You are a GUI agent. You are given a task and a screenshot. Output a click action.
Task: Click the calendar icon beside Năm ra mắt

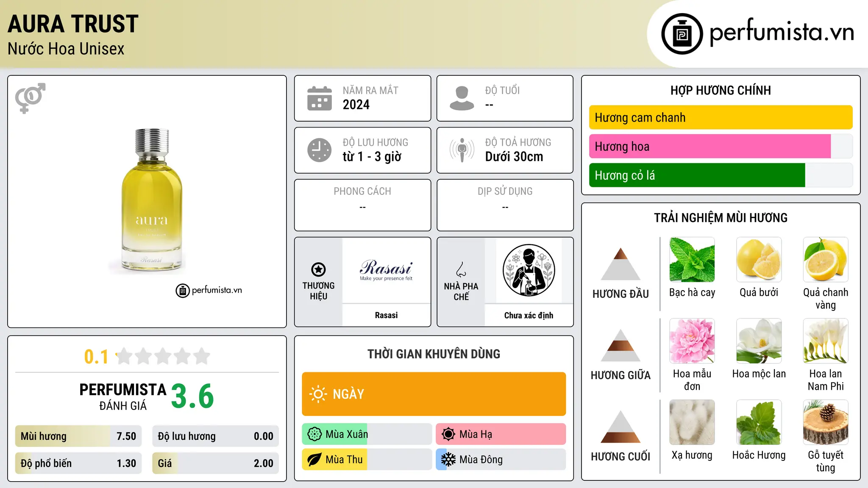pos(320,98)
